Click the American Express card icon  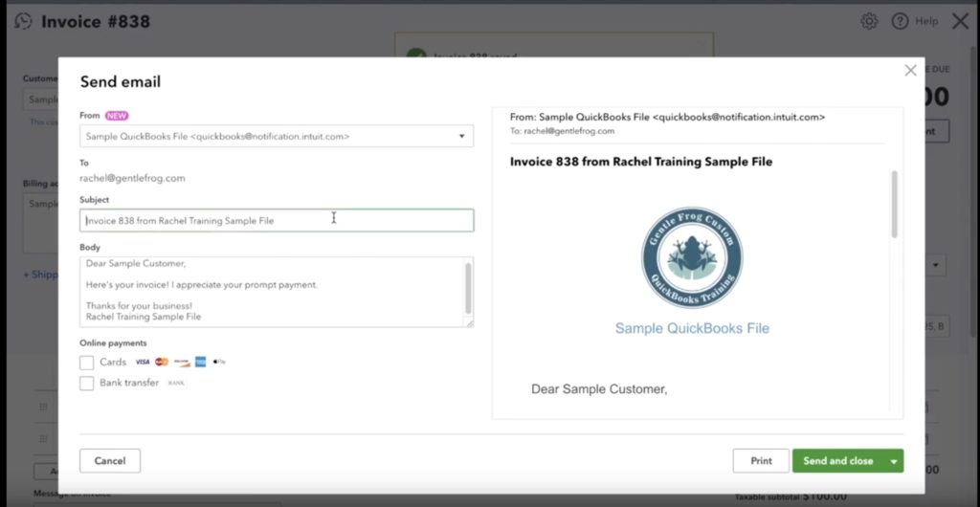pos(201,363)
